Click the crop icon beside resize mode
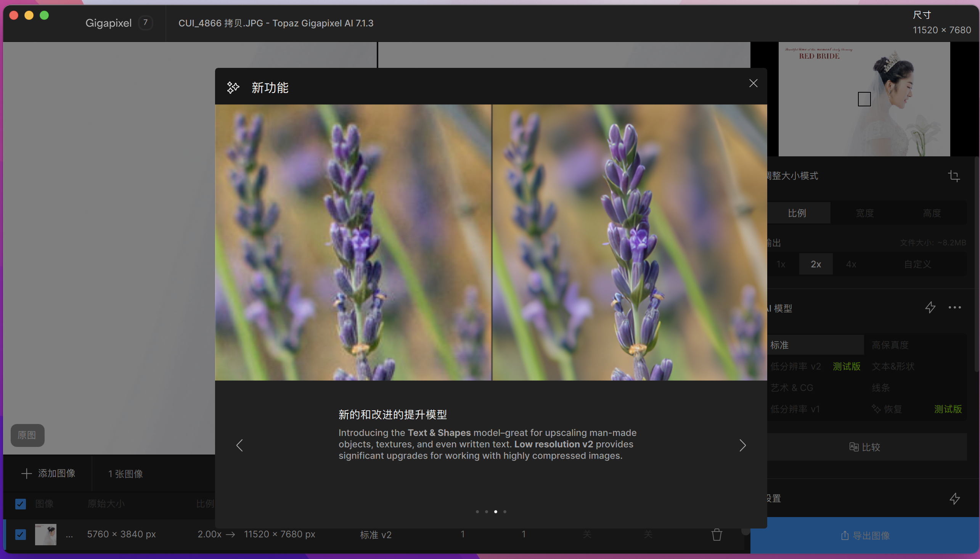 point(954,176)
